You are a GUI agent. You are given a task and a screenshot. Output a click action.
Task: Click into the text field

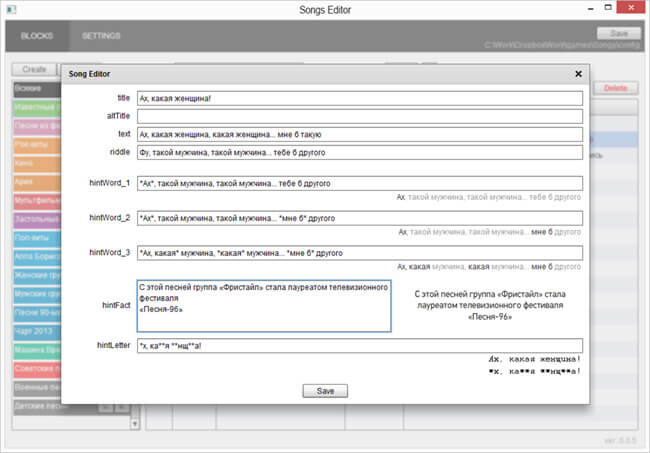359,134
